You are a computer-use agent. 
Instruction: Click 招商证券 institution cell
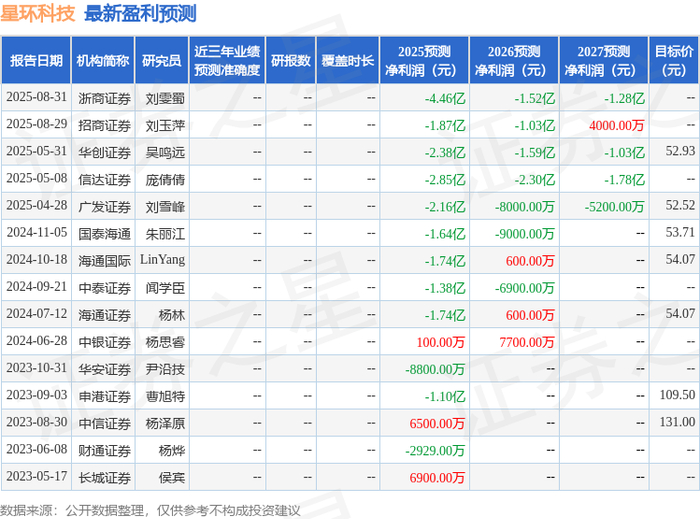(104, 125)
